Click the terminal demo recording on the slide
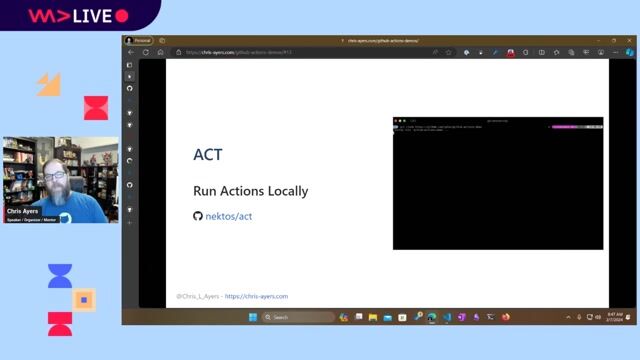640x360 pixels. point(498,183)
